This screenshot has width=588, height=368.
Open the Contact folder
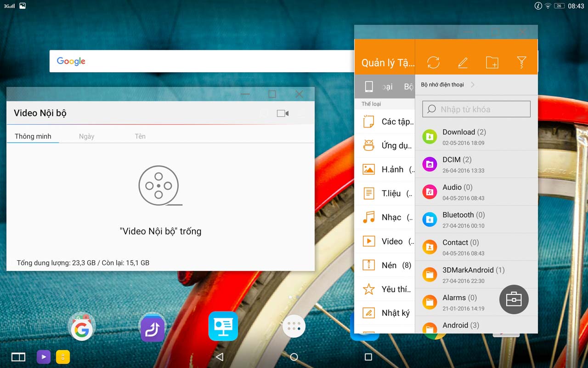[476, 247]
